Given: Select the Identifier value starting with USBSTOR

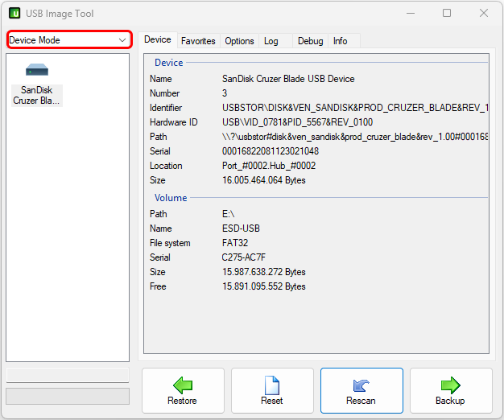Looking at the screenshot, I should coord(355,108).
